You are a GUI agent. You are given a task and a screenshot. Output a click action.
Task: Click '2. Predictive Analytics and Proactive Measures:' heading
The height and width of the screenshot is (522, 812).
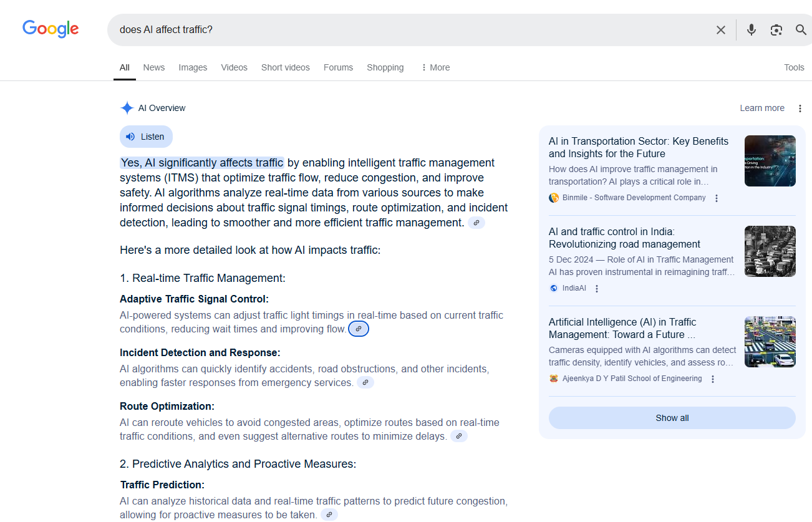point(238,464)
